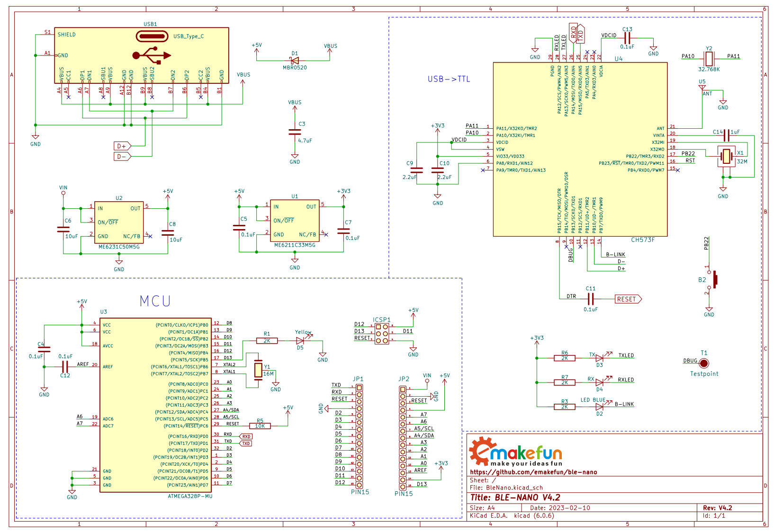Image resolution: width=783 pixels, height=532 pixels.
Task: Click the DBUG testpoint T1 symbol
Action: pos(704,363)
